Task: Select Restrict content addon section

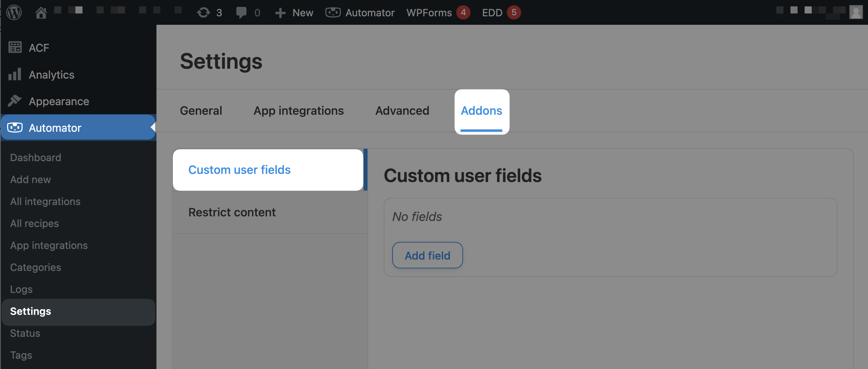Action: [x=232, y=212]
